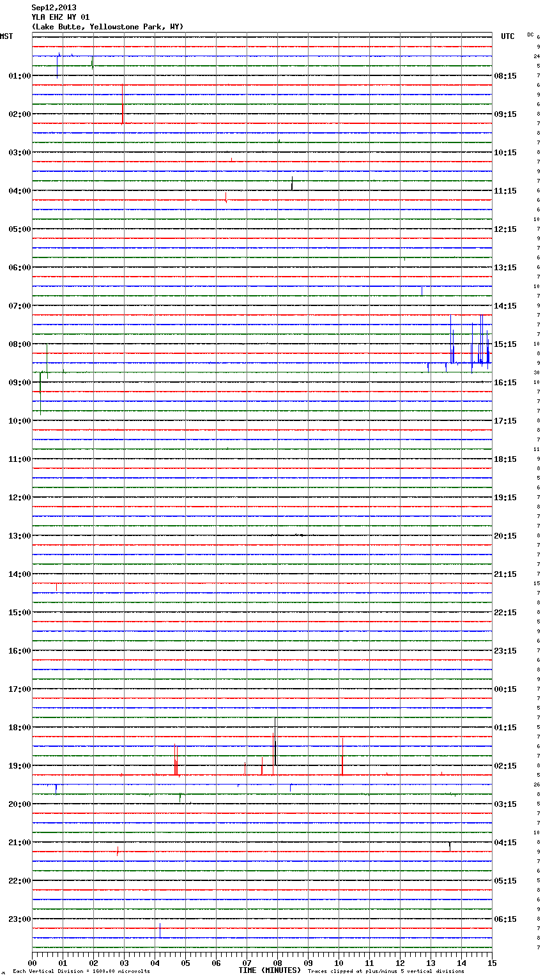Select the 11:00 MST row label
This screenshot has height=980, width=543.
click(20, 459)
